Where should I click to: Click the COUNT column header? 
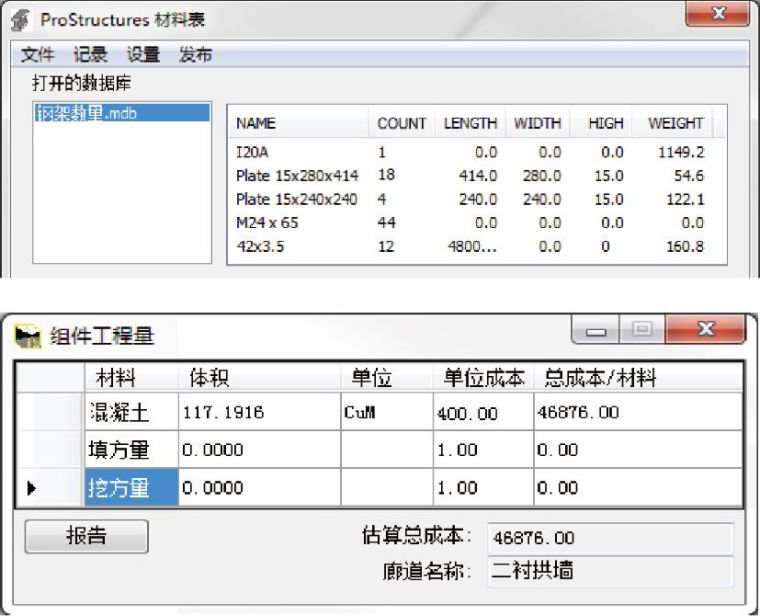tap(401, 124)
